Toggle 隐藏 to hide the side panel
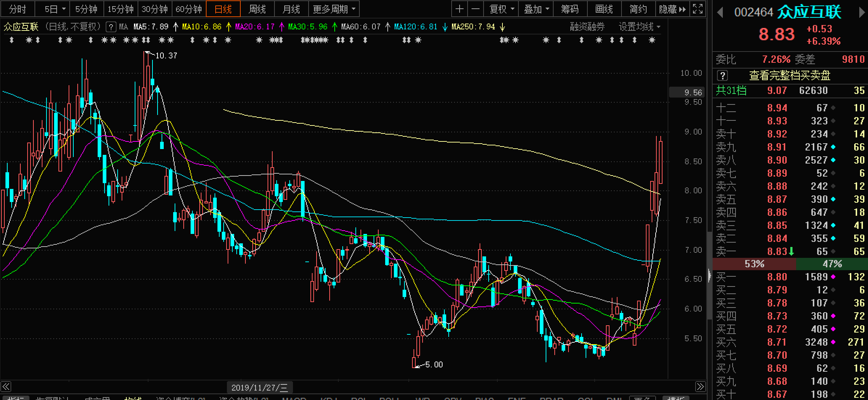Screen dimensions: 868x400 (x=672, y=9)
